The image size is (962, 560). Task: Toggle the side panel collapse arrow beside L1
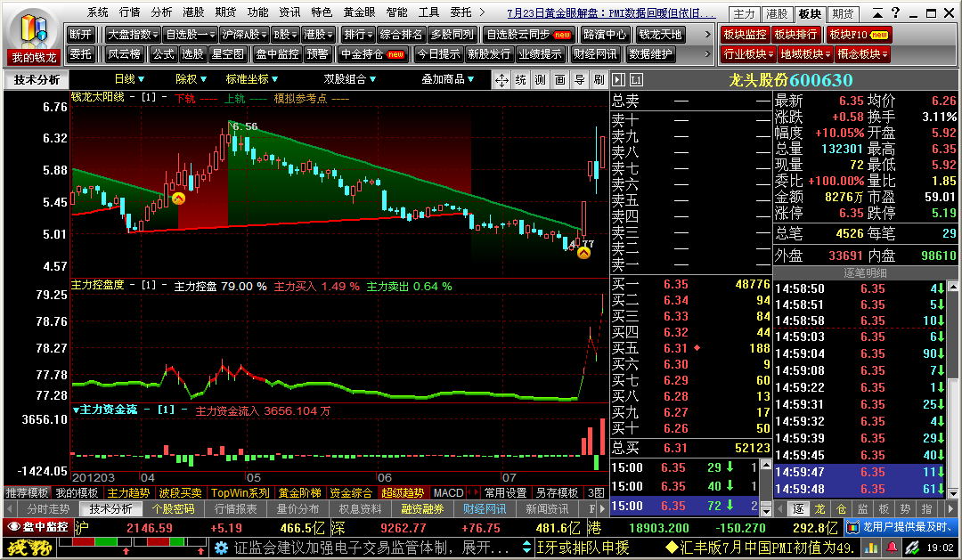[617, 80]
